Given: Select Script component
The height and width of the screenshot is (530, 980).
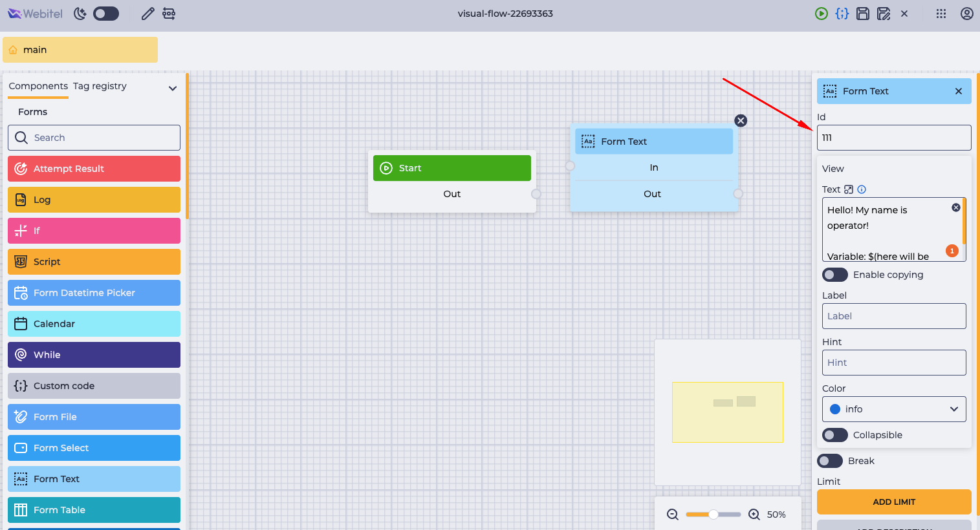Looking at the screenshot, I should pyautogui.click(x=94, y=262).
